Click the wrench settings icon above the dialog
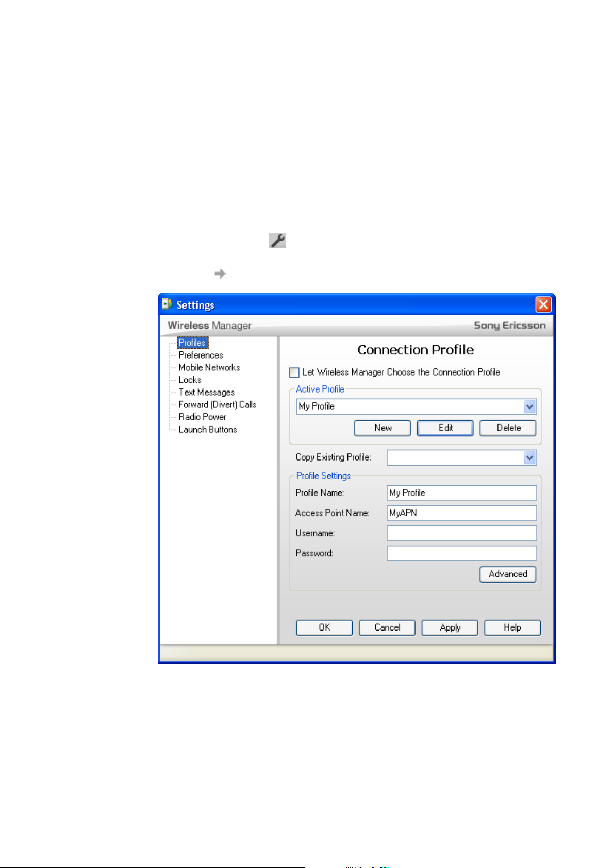The image size is (614, 868). point(277,241)
